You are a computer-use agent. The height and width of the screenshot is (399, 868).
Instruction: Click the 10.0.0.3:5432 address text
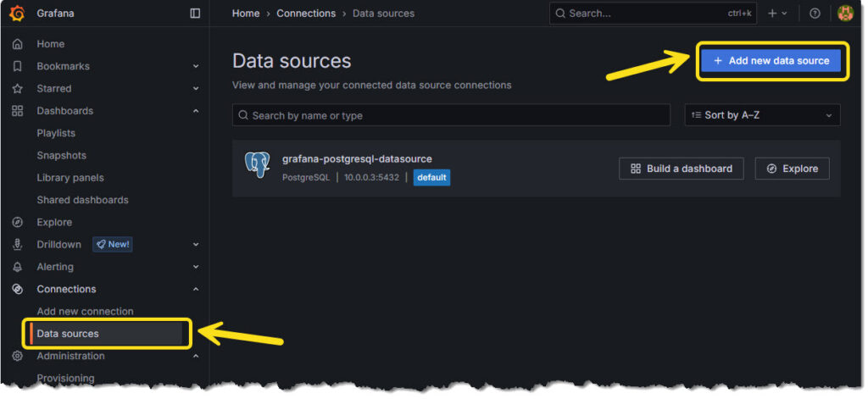371,178
